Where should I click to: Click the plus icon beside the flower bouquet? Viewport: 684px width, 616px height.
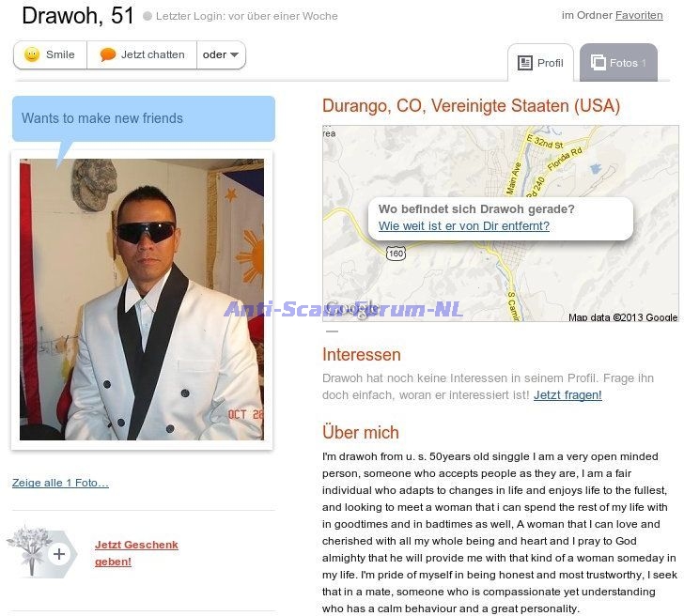(x=59, y=554)
